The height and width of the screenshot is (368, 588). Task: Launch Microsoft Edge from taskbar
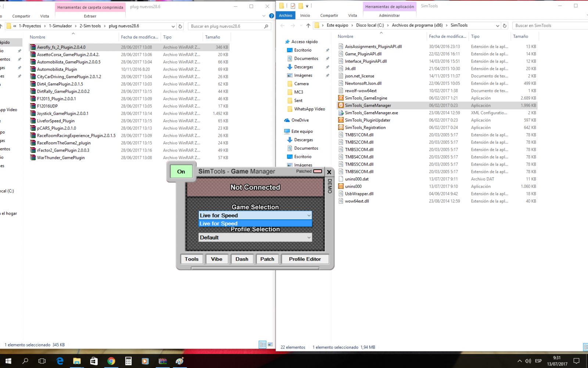pyautogui.click(x=60, y=361)
